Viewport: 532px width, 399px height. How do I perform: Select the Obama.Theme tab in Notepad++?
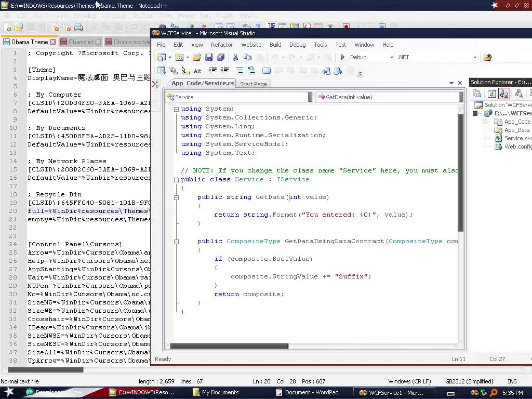pyautogui.click(x=30, y=42)
